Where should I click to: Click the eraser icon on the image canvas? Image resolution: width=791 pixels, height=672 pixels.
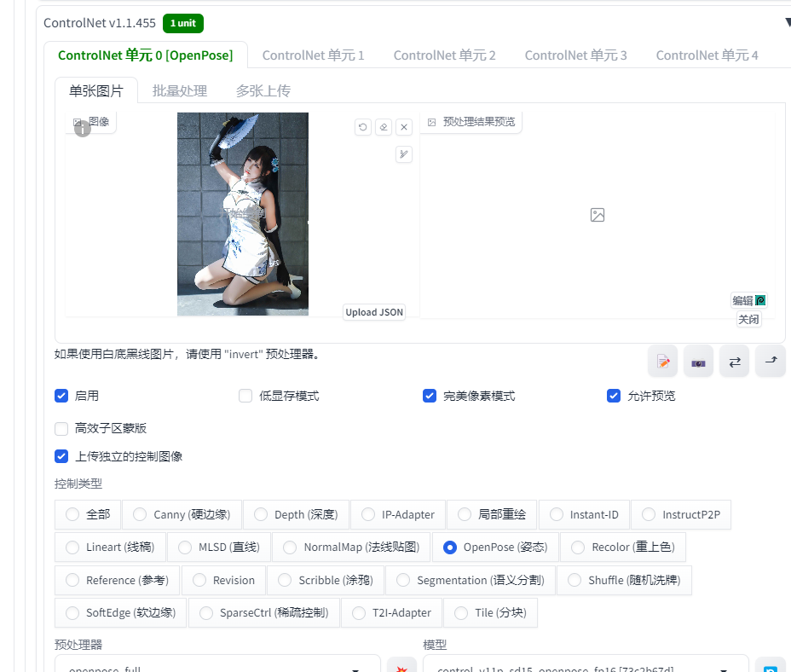click(384, 127)
